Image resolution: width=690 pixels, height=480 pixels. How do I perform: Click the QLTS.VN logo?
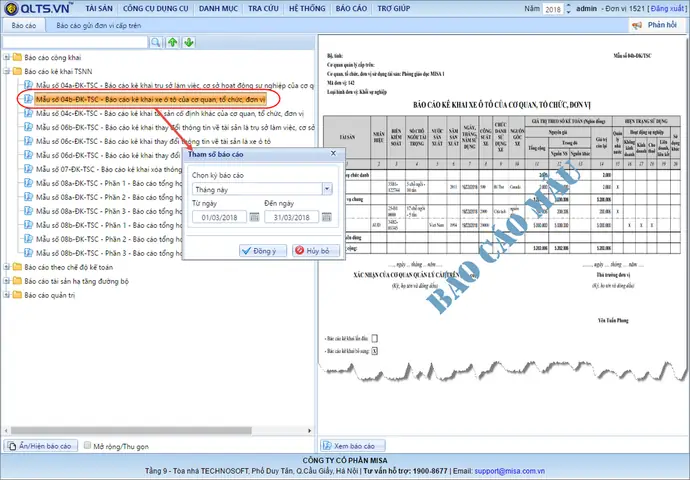click(40, 8)
